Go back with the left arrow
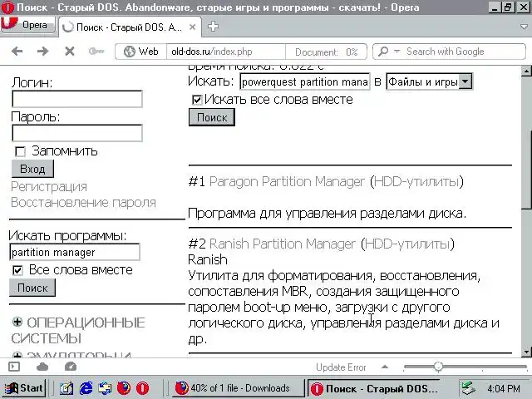Screen dimensions: 532x399 coord(17,52)
